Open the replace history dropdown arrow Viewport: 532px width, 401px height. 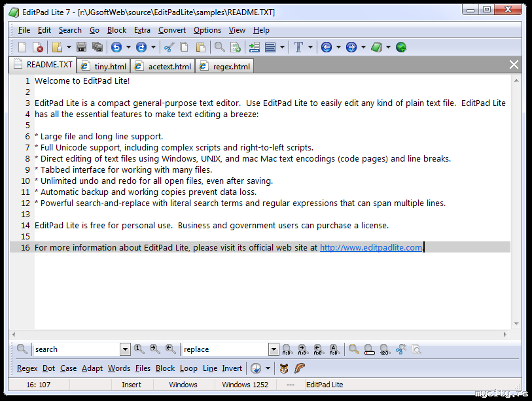(x=274, y=349)
